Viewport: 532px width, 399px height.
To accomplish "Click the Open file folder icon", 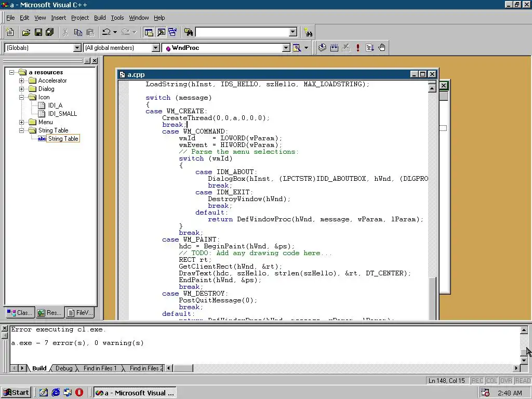I will [x=26, y=32].
